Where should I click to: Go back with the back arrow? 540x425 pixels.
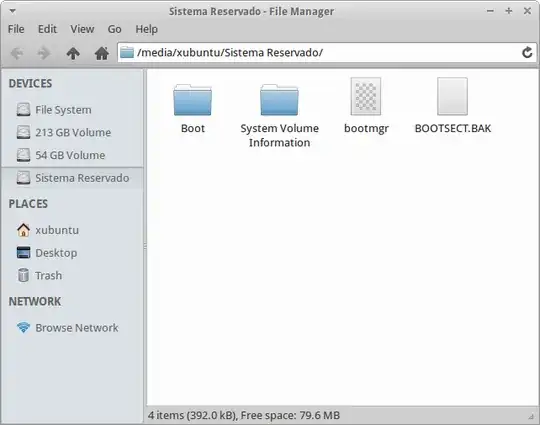17,53
